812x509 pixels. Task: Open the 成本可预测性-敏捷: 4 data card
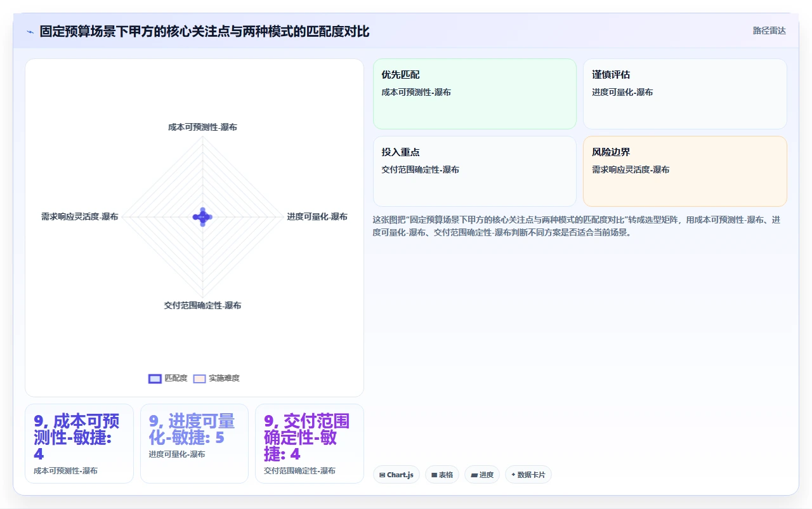point(79,444)
